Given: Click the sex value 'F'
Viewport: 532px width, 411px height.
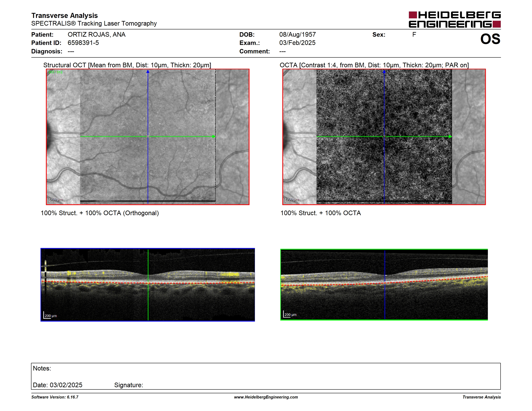Looking at the screenshot, I should (414, 35).
